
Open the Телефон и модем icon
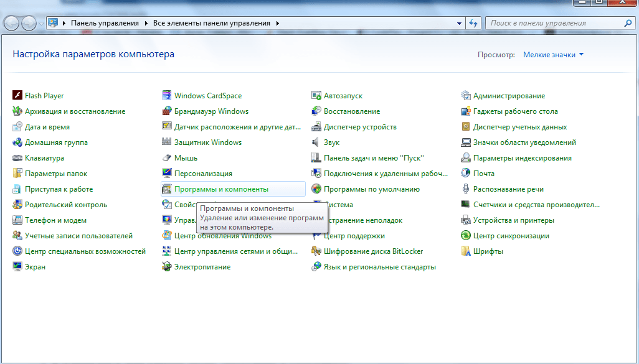17,220
